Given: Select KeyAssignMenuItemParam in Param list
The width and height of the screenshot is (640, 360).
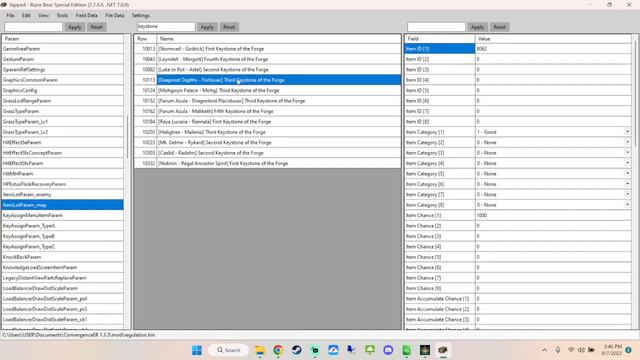Looking at the screenshot, I should [x=62, y=216].
